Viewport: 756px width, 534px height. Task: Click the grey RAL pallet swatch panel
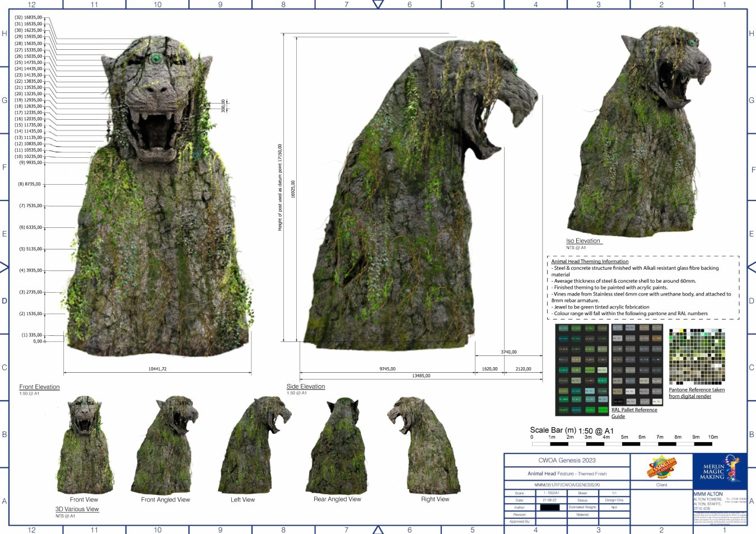coord(637,365)
